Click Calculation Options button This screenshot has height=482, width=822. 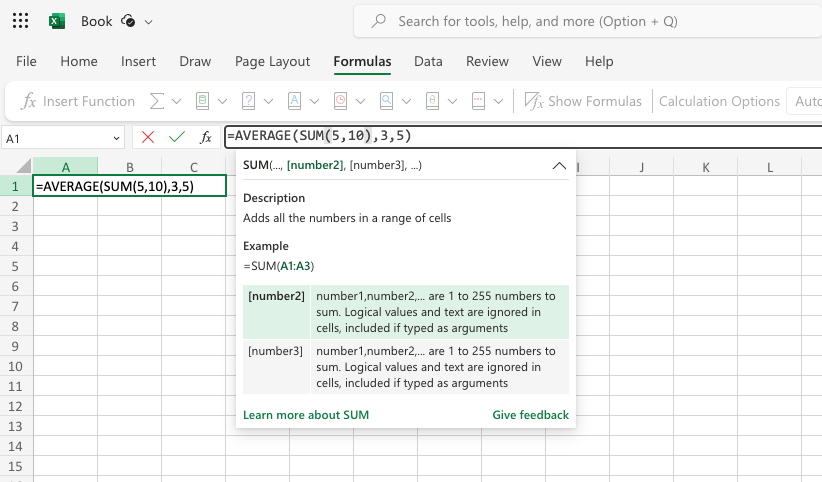719,101
